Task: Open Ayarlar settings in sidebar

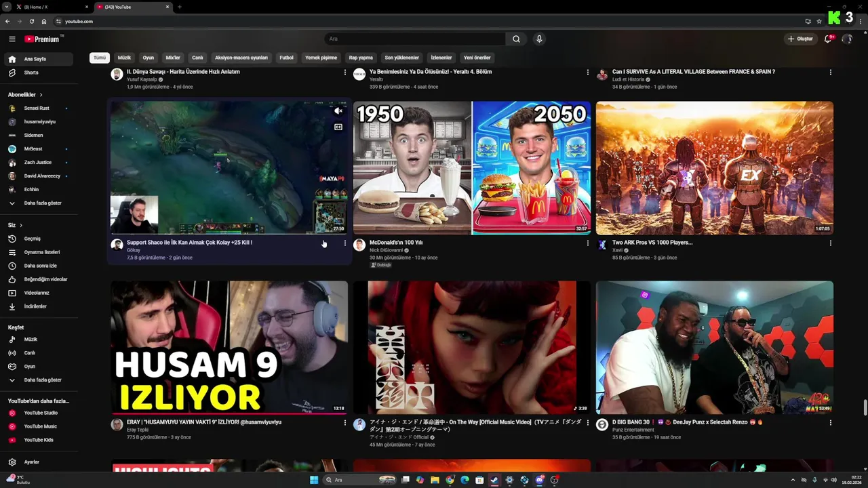Action: (37, 462)
